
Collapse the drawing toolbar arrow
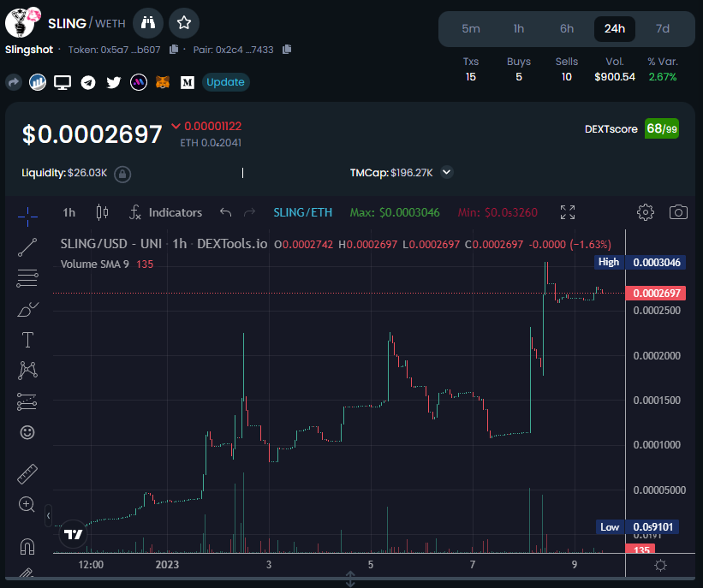(49, 516)
